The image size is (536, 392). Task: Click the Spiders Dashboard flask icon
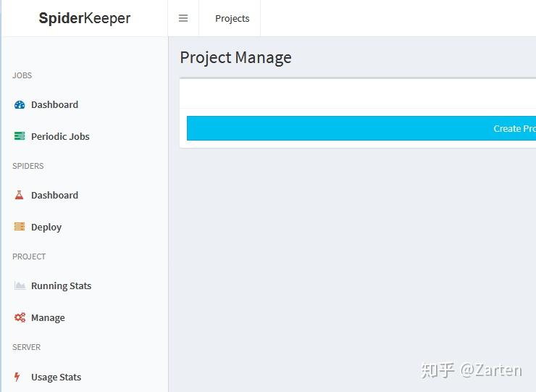tap(20, 195)
